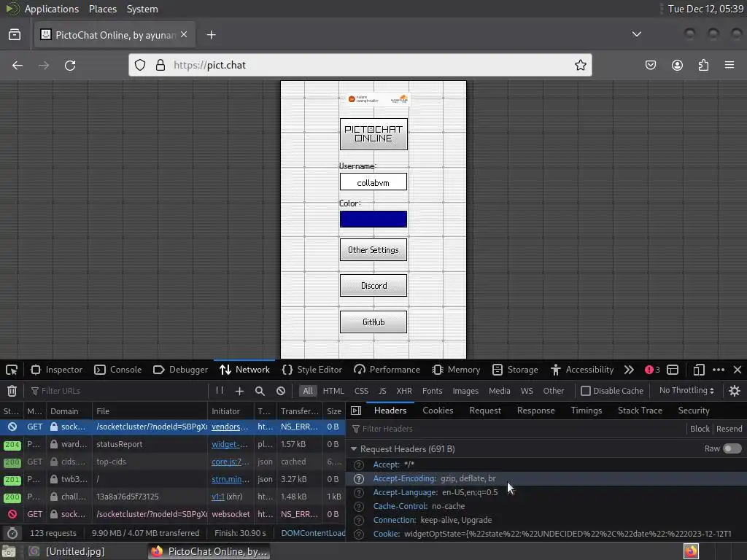The width and height of the screenshot is (747, 560).
Task: Open the Response details tab
Action: (535, 411)
